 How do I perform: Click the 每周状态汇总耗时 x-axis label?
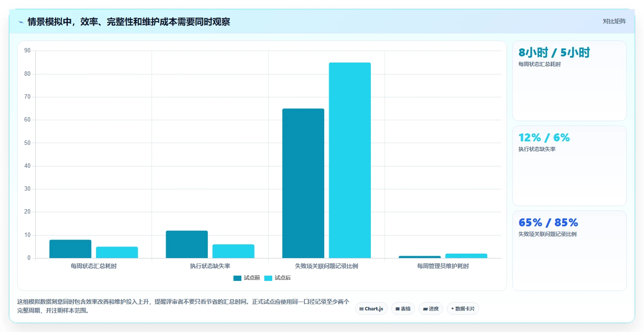point(93,266)
